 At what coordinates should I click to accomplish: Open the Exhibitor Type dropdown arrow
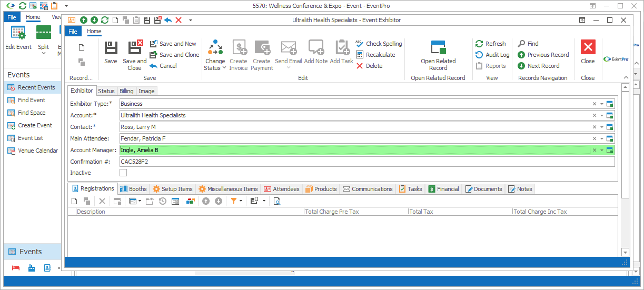(x=601, y=104)
